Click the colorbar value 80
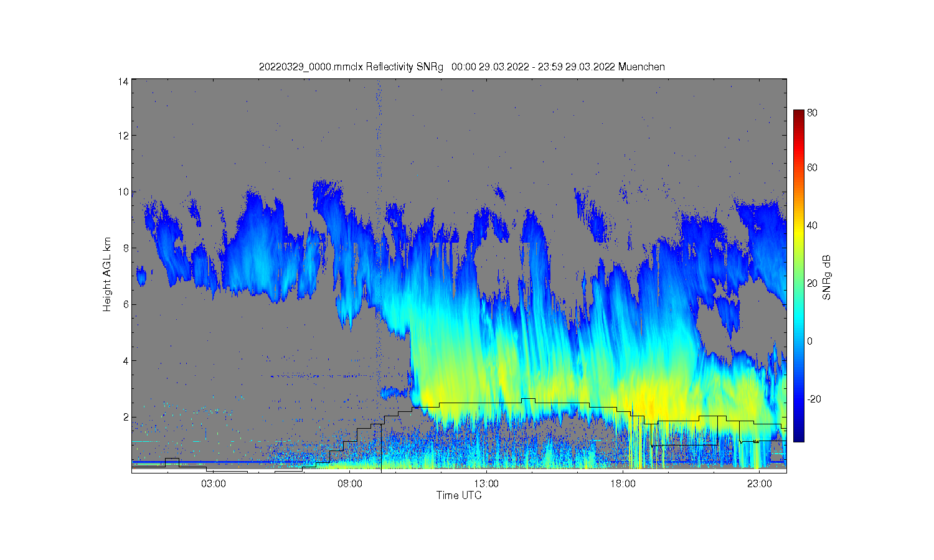 tap(813, 113)
